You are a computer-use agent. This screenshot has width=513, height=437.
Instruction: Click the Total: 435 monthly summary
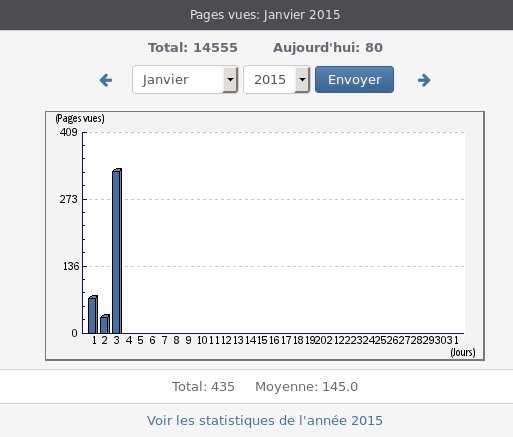(x=203, y=387)
